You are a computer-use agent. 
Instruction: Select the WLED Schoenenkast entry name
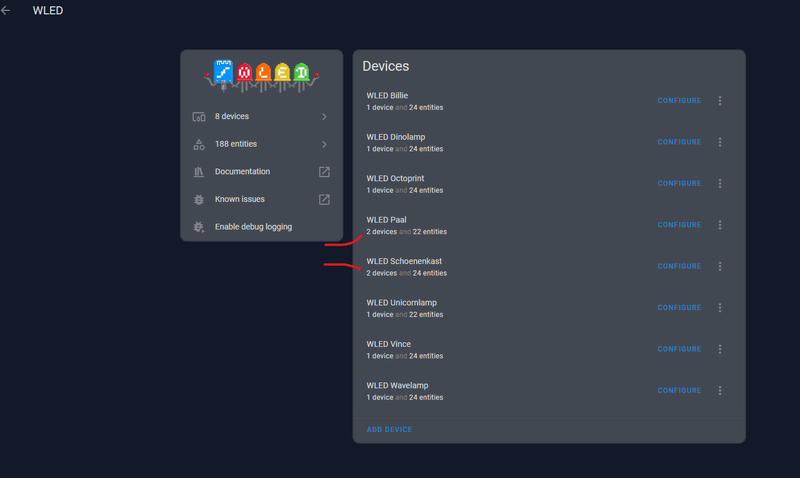pyautogui.click(x=404, y=261)
